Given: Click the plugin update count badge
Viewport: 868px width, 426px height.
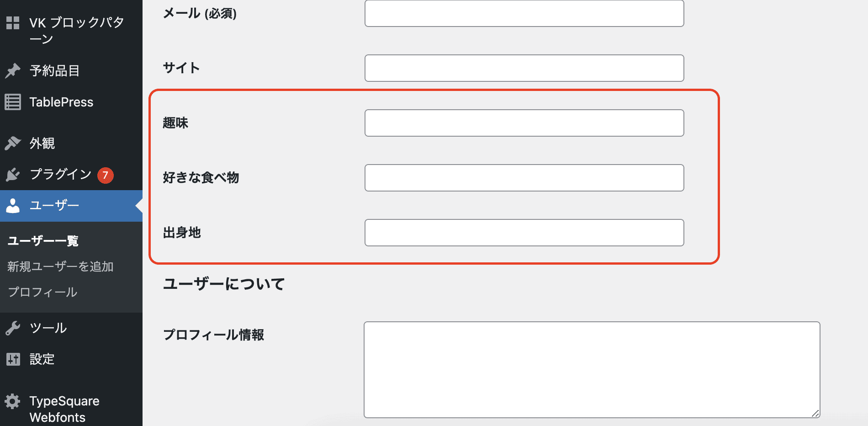Looking at the screenshot, I should pyautogui.click(x=105, y=176).
